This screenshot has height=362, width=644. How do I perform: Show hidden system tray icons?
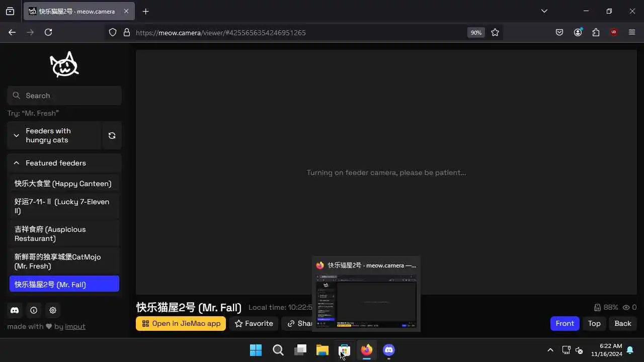550,350
